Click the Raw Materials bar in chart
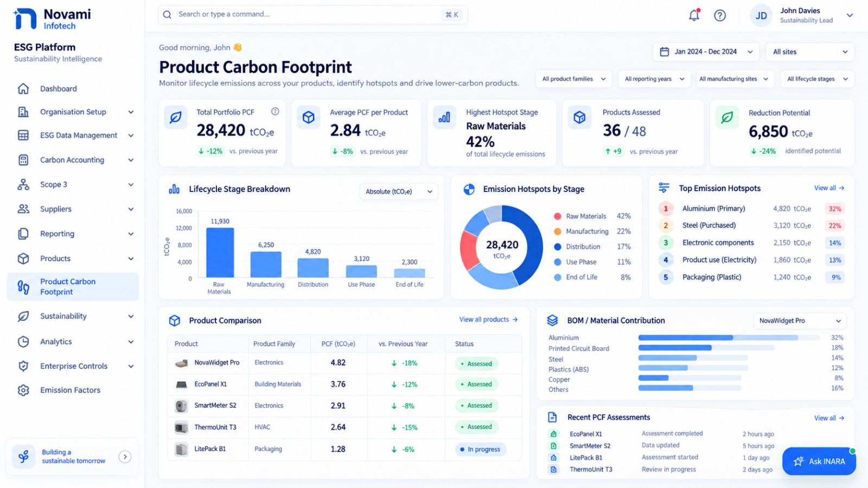Screen dimensions: 868x488 pyautogui.click(x=220, y=253)
